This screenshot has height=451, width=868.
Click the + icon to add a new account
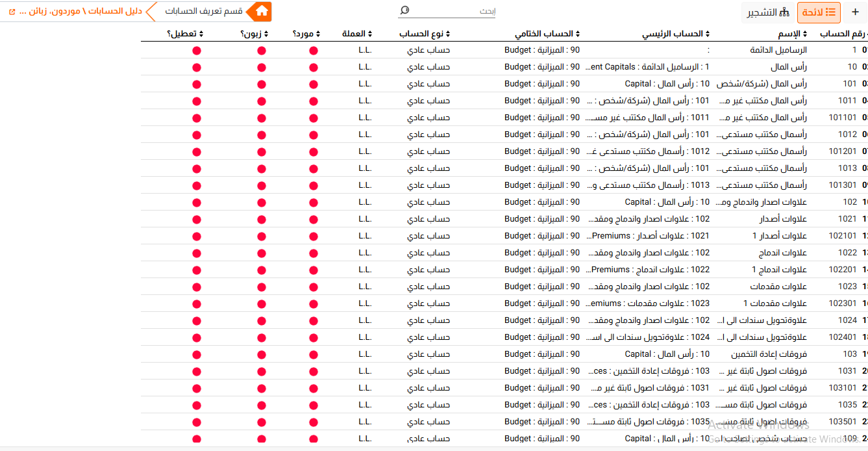pos(854,12)
